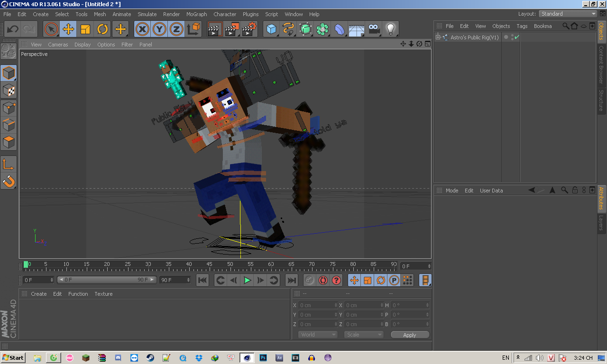Select the Rotate tool in the top toolbar

(x=102, y=29)
